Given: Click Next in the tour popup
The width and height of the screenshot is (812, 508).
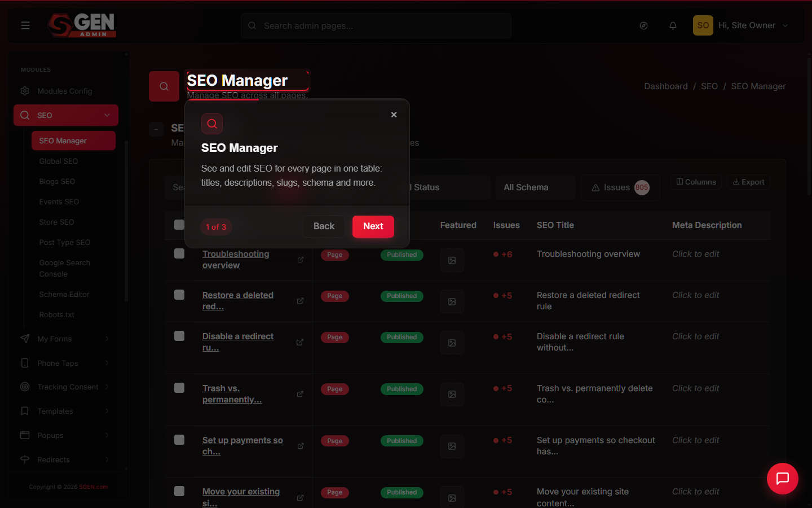Looking at the screenshot, I should click(x=373, y=226).
